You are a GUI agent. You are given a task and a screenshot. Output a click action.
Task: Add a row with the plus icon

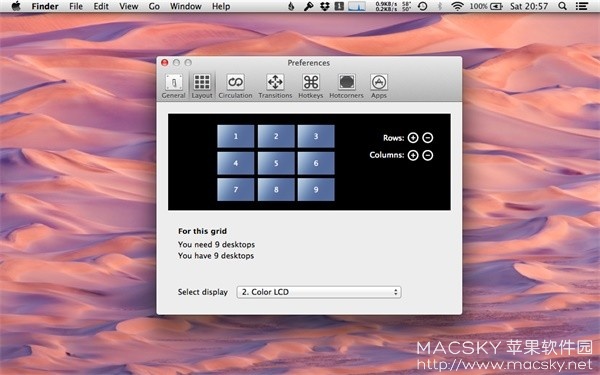click(413, 138)
